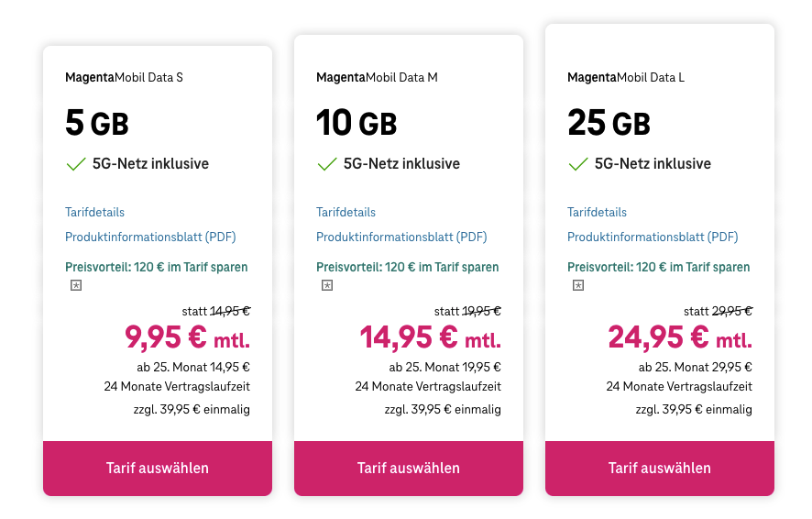Open Produktinformationsblatt PDF for Data S

[x=150, y=237]
